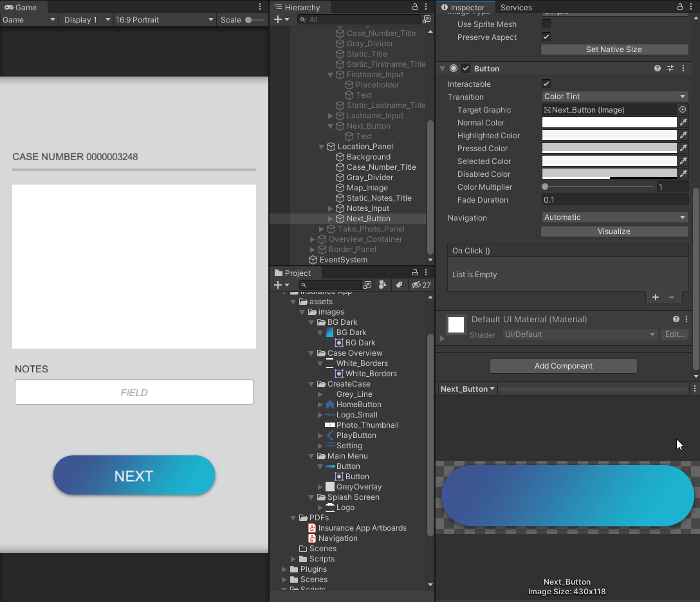Toggle hidden packages visibility count 27
This screenshot has height=602, width=700.
click(x=421, y=285)
